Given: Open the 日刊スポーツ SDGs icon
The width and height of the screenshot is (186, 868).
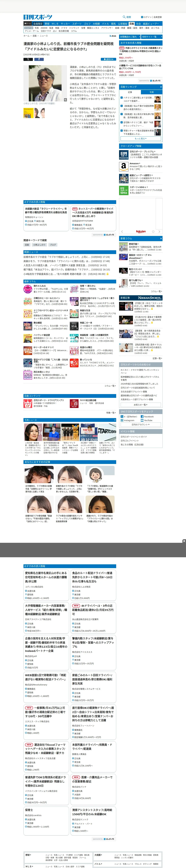Looking at the screenshot, I should coord(124,190).
